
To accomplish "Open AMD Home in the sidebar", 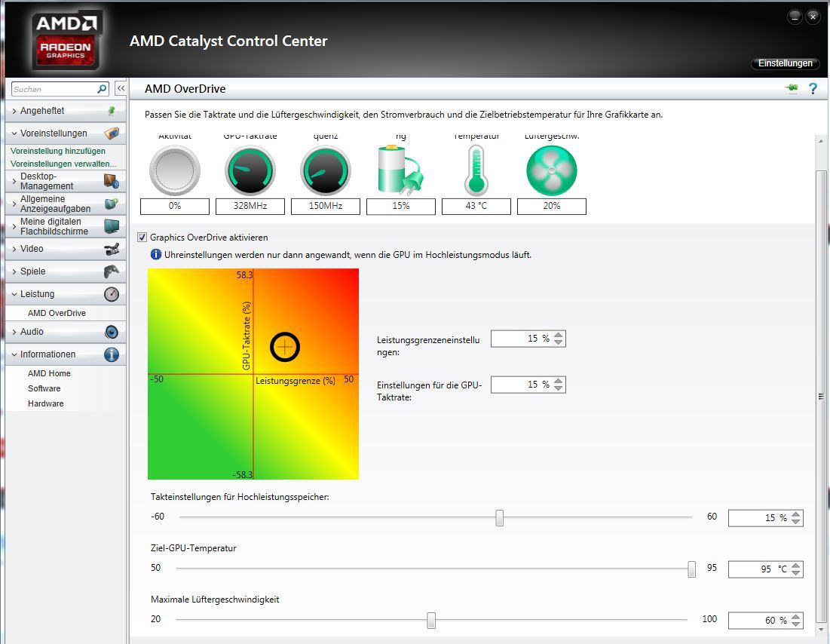I will click(49, 373).
